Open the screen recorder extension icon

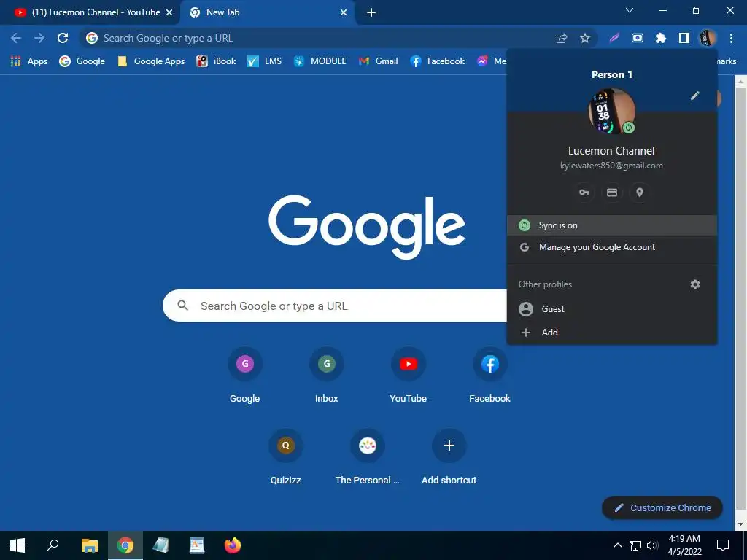pyautogui.click(x=638, y=38)
